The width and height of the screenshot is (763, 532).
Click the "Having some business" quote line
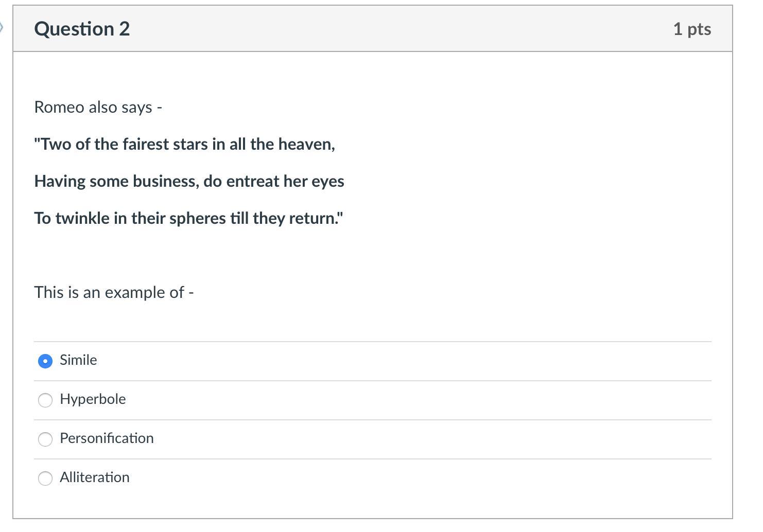(189, 181)
